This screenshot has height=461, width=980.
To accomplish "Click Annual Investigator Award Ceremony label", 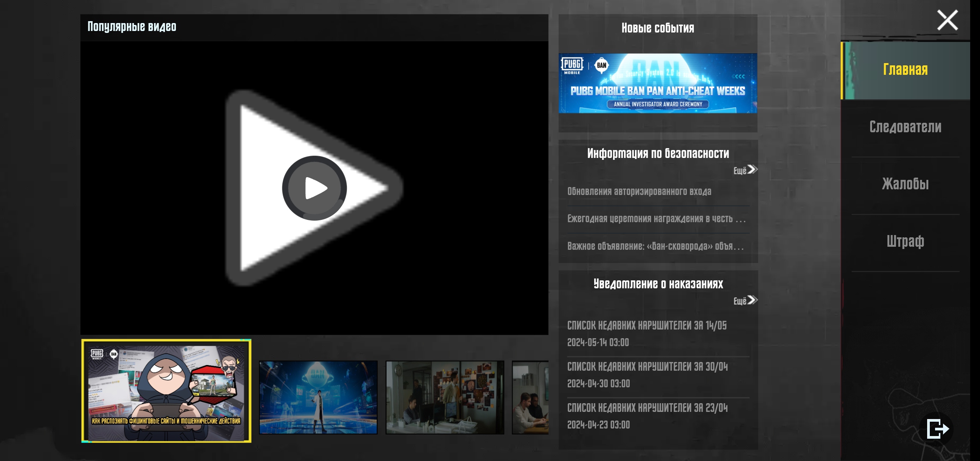I will coord(658,104).
